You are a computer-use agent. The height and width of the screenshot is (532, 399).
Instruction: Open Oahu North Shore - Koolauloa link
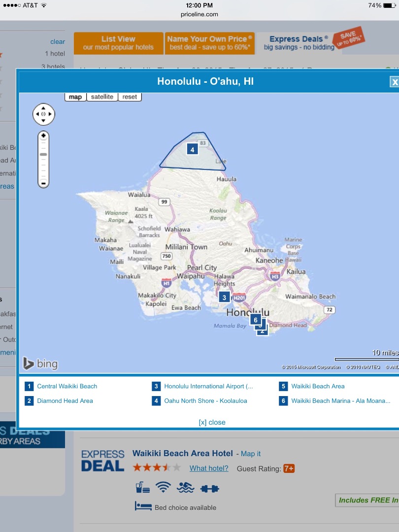(205, 400)
